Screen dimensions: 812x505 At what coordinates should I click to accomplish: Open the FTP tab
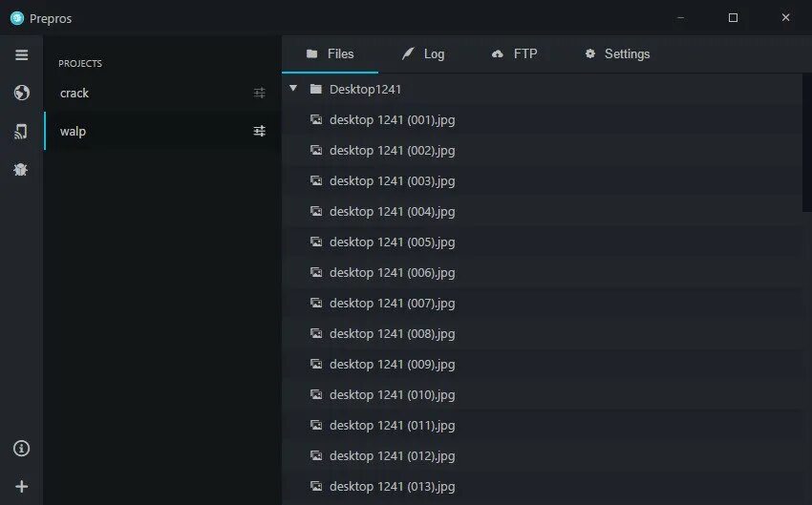pos(514,53)
